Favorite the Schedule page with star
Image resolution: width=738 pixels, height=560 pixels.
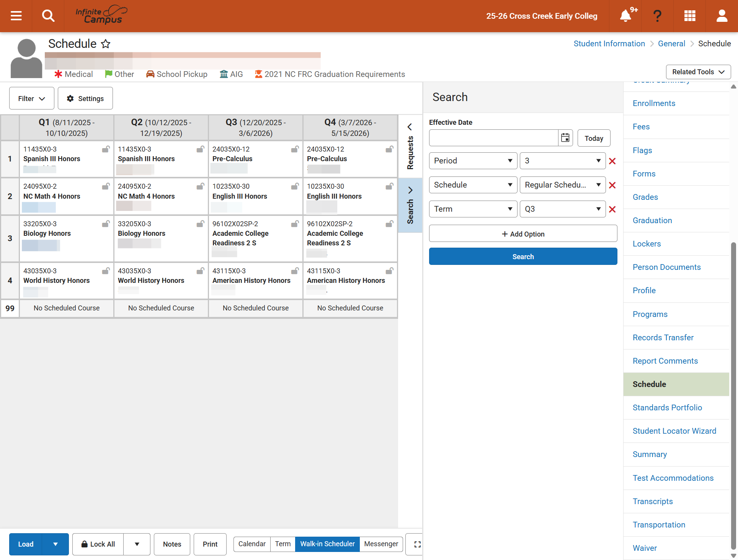(x=106, y=44)
